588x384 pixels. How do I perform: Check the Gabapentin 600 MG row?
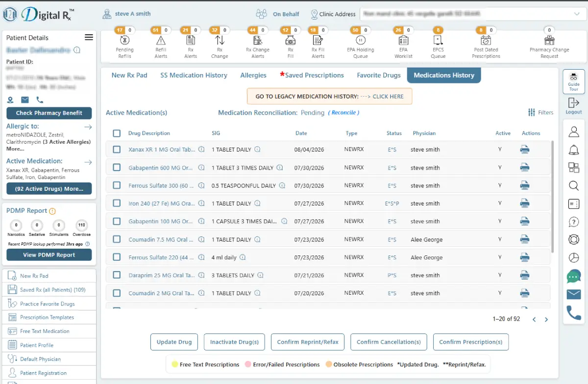pos(117,168)
